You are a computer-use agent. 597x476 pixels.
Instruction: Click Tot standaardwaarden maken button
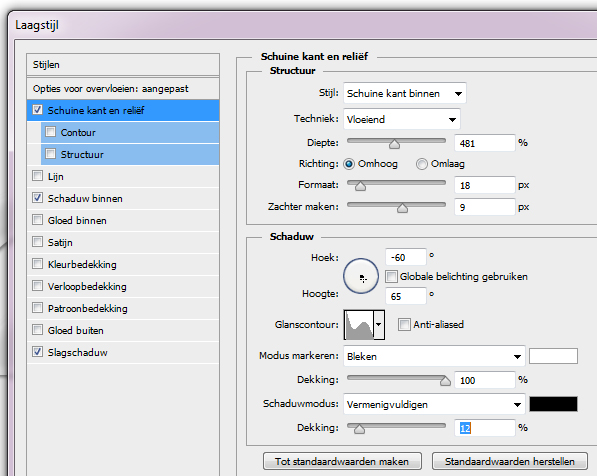(342, 461)
